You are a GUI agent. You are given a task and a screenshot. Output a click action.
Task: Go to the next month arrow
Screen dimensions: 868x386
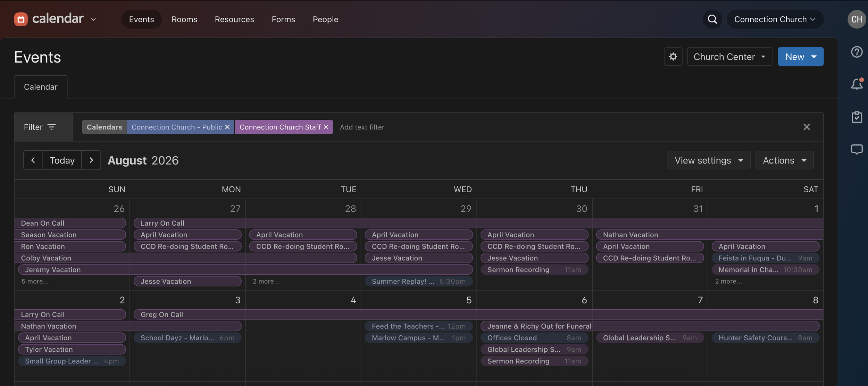91,160
